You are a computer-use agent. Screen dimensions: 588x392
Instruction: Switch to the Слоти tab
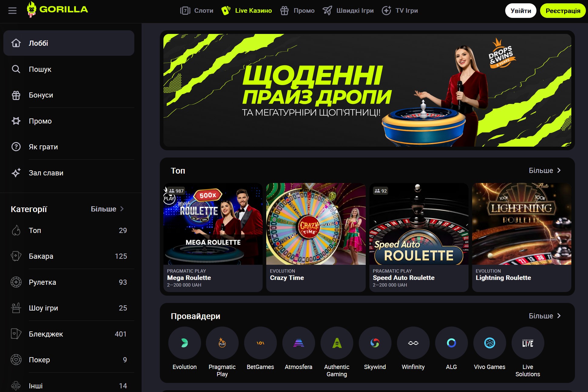(x=197, y=11)
